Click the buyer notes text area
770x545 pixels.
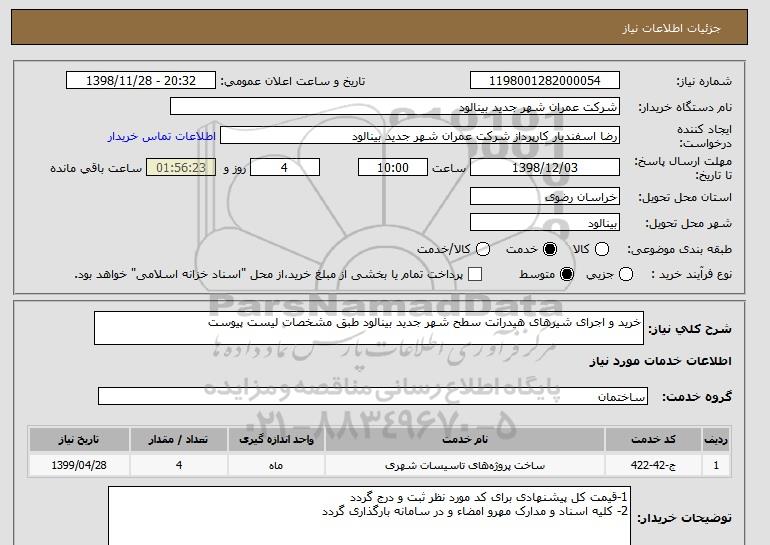369,516
